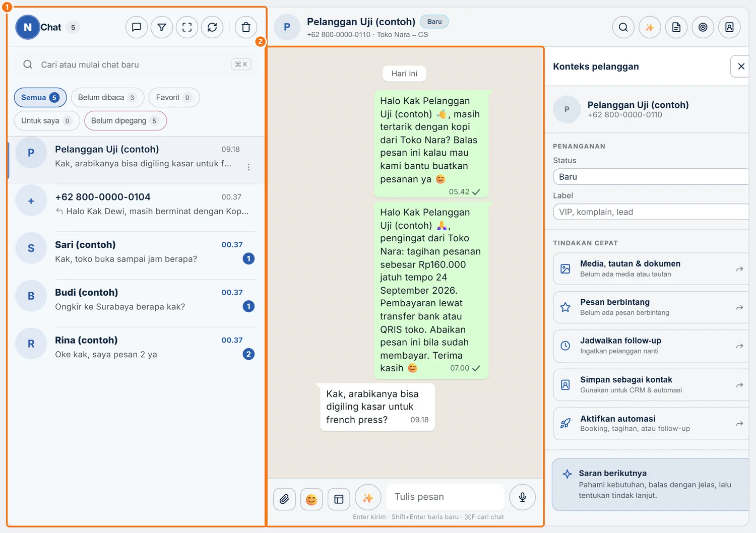
Task: Open three-dot menu on Pelanggan Uji chat row
Action: 248,167
